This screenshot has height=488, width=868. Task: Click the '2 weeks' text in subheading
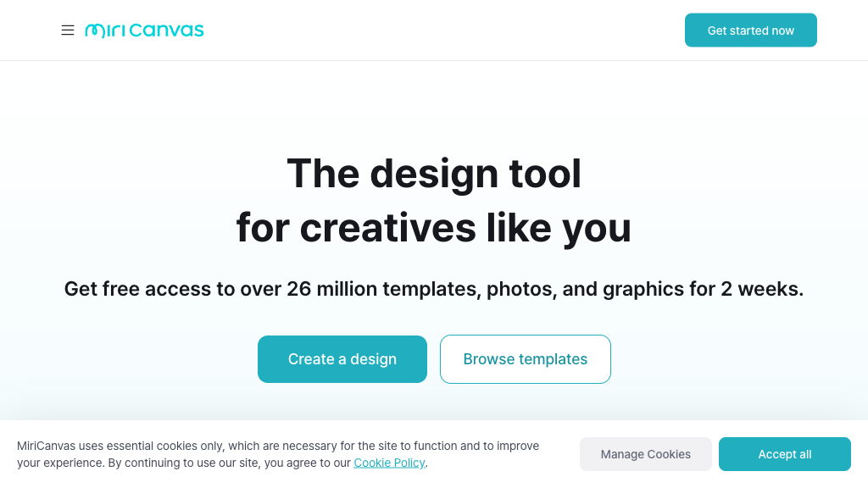pos(760,289)
